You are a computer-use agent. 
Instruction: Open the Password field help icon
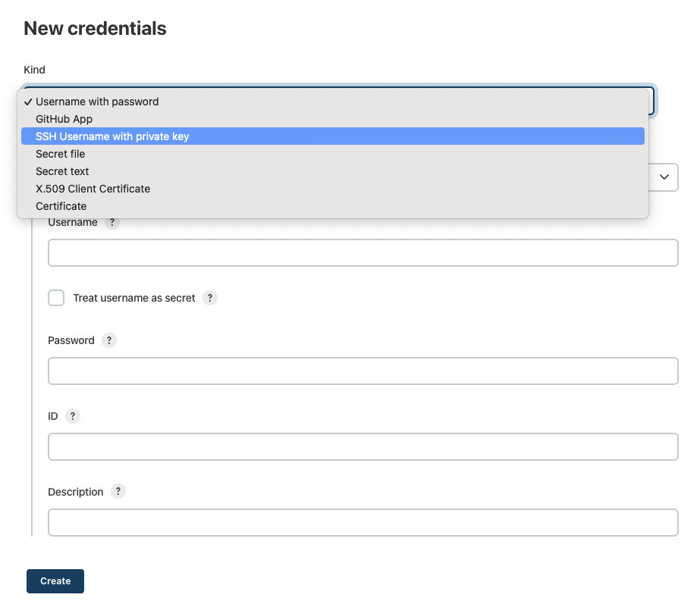pyautogui.click(x=108, y=340)
